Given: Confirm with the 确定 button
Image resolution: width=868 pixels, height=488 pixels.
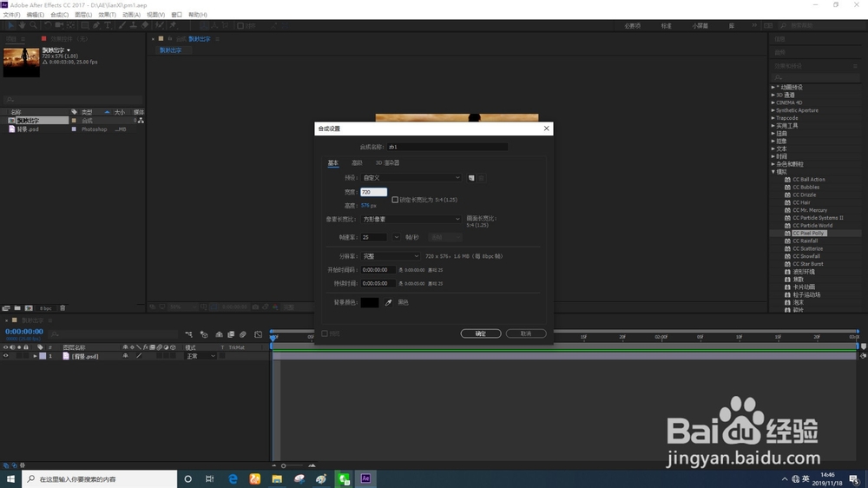Looking at the screenshot, I should click(481, 333).
